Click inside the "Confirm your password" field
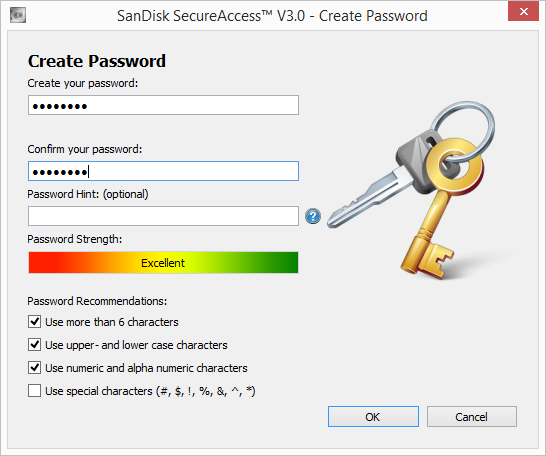This screenshot has width=546, height=456. 163,171
